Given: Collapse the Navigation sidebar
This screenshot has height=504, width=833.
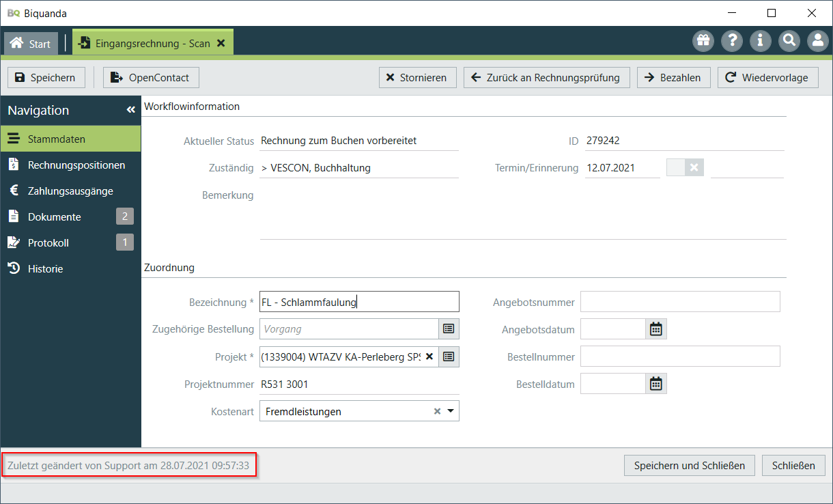Looking at the screenshot, I should pos(130,110).
